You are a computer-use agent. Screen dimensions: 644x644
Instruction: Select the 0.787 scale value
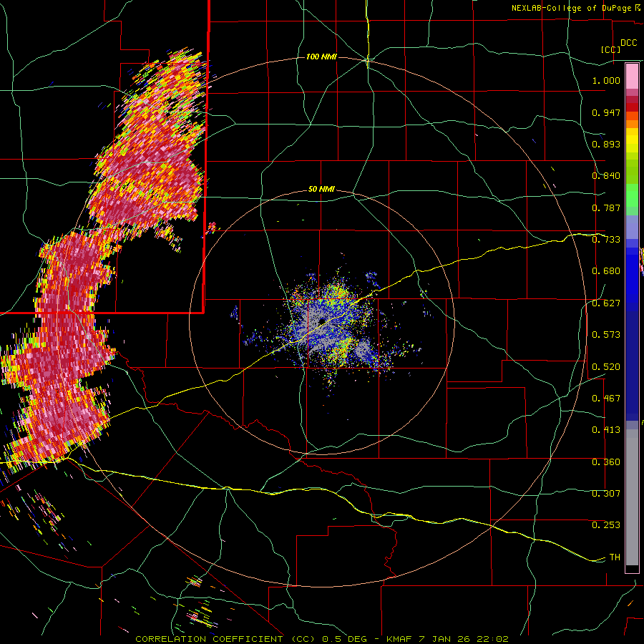pos(606,208)
